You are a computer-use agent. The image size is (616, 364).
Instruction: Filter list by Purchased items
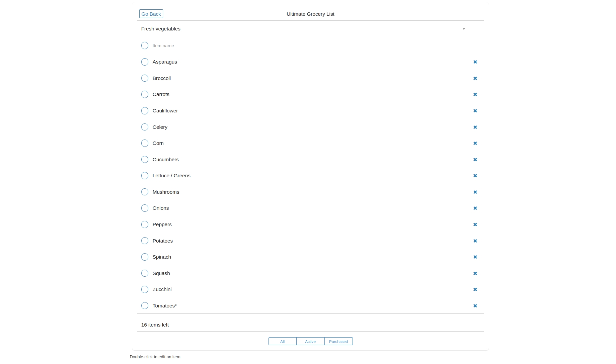[x=338, y=342]
